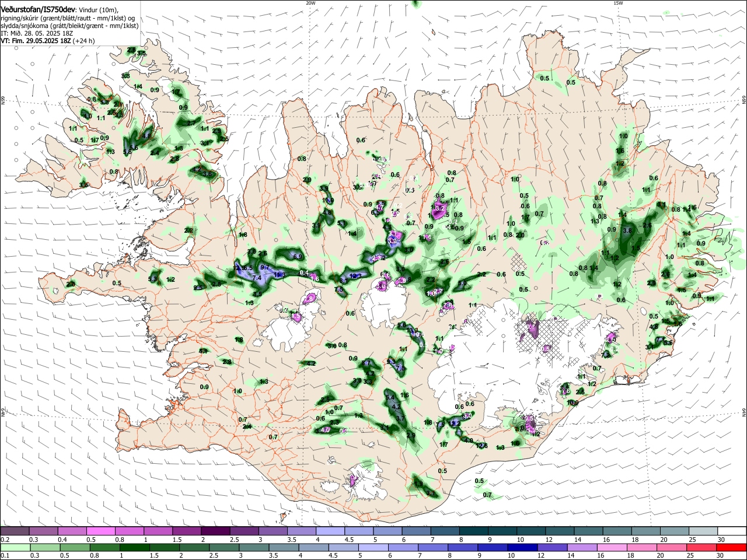Click the 7.4 precipitation value on the map
Screen dimensions: 747x560
coord(257,278)
